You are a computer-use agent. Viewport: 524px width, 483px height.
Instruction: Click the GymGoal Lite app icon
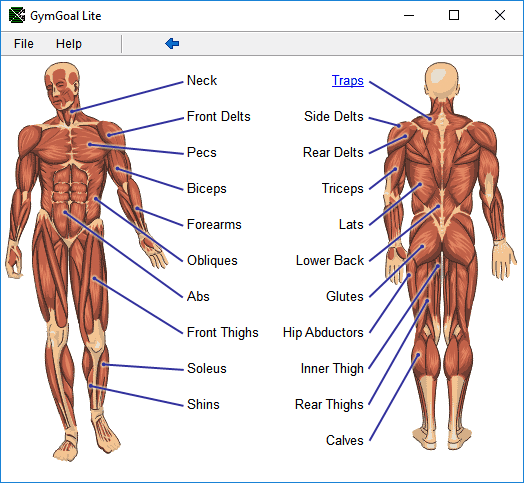17,15
